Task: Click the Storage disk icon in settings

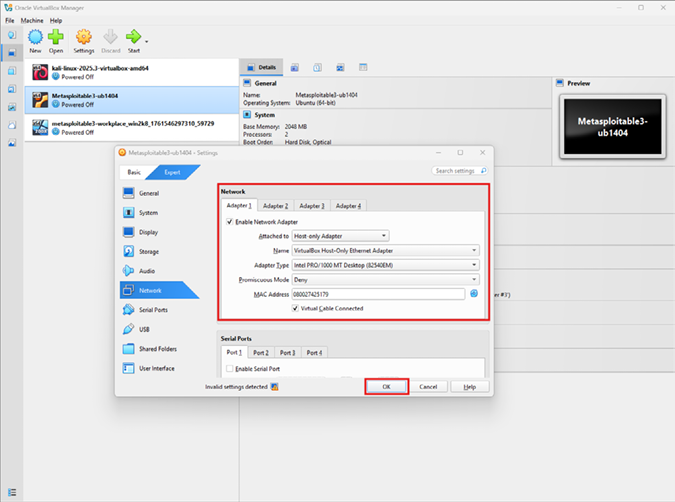Action: pos(128,251)
